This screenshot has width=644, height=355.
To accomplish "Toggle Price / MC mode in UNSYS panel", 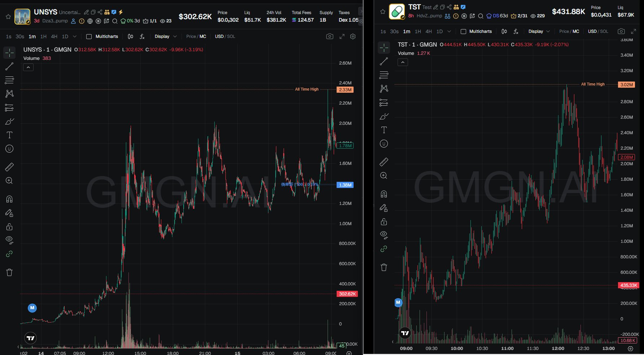I will pyautogui.click(x=196, y=36).
